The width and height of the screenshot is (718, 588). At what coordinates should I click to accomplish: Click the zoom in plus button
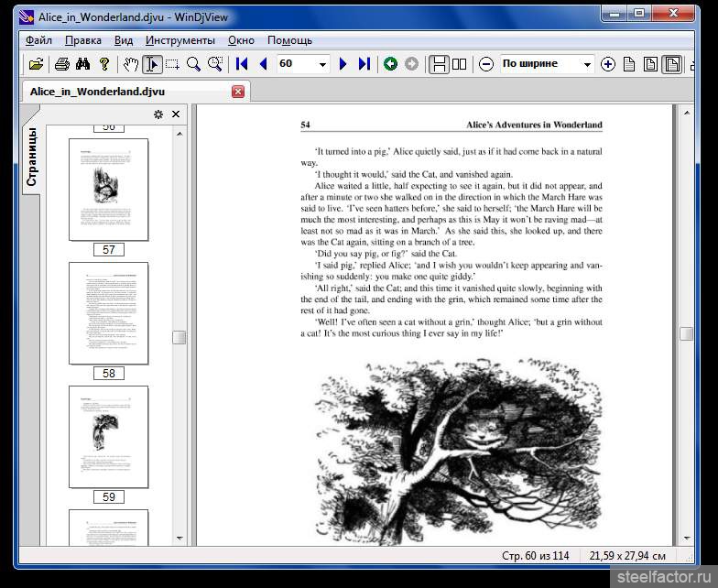(x=608, y=64)
